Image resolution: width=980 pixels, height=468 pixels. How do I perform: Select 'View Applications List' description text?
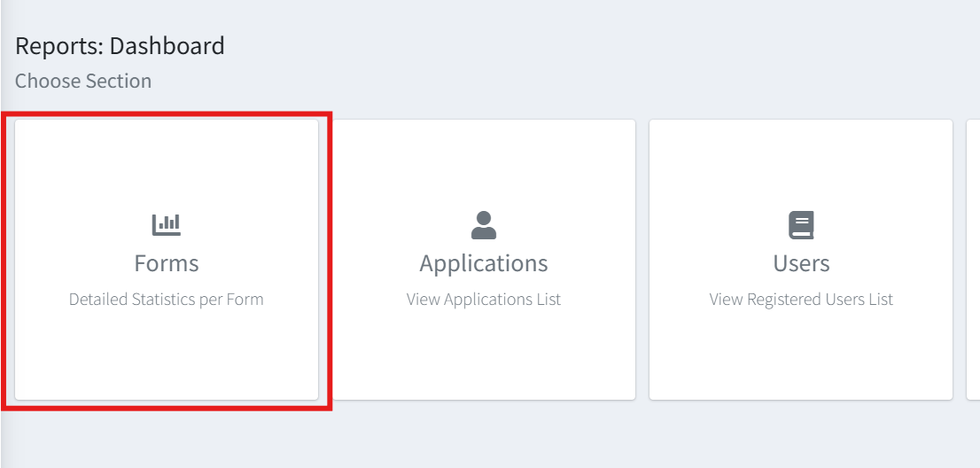point(484,300)
